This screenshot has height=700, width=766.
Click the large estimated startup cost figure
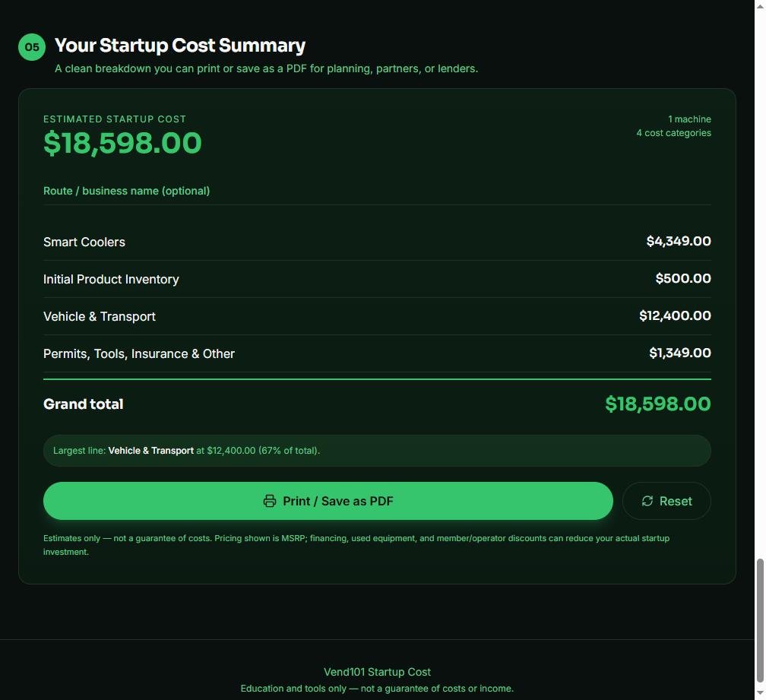click(x=122, y=143)
